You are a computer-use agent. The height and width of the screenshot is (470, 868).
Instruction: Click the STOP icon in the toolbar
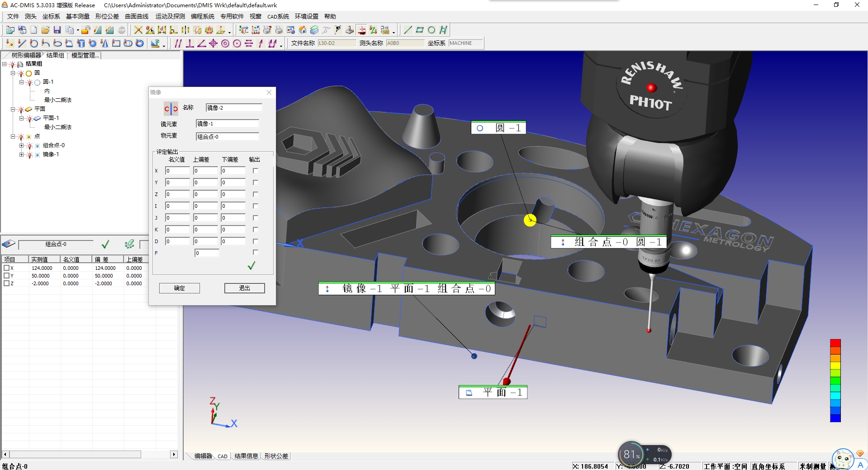[x=120, y=30]
